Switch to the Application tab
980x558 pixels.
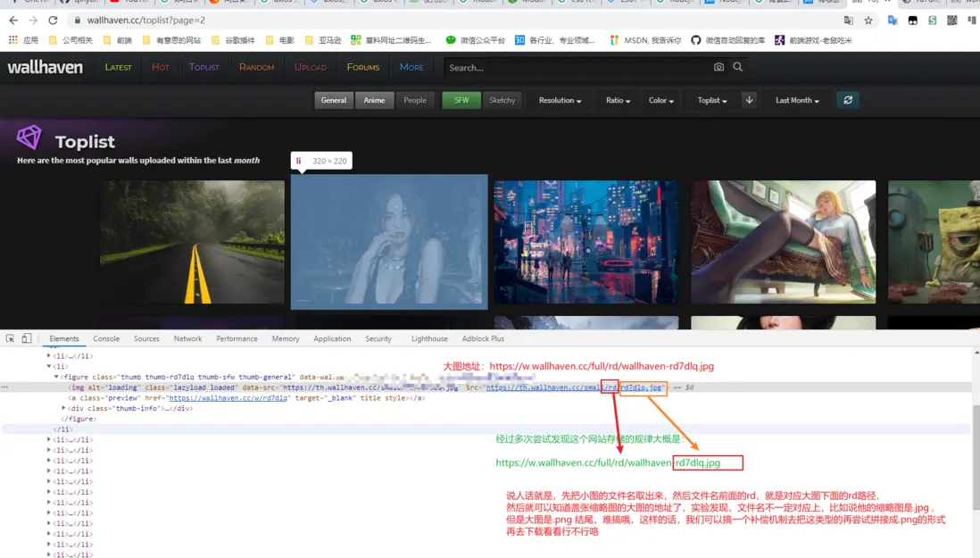pyautogui.click(x=332, y=338)
